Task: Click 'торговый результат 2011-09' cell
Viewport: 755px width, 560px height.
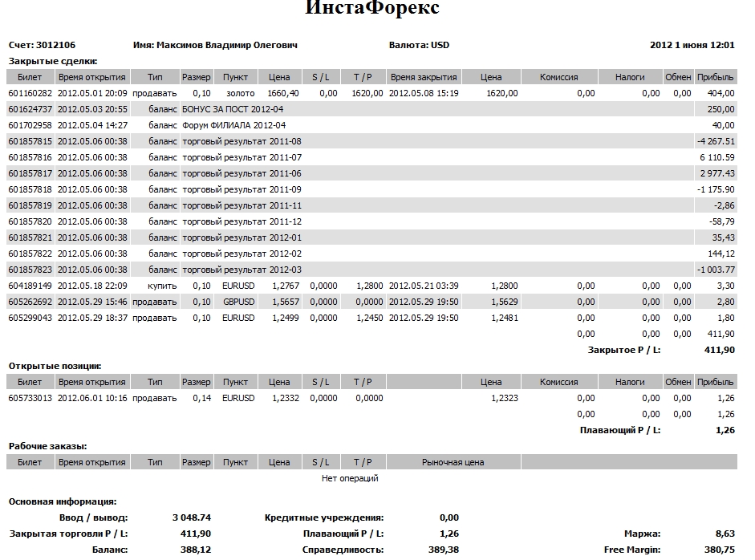Action: click(x=242, y=189)
